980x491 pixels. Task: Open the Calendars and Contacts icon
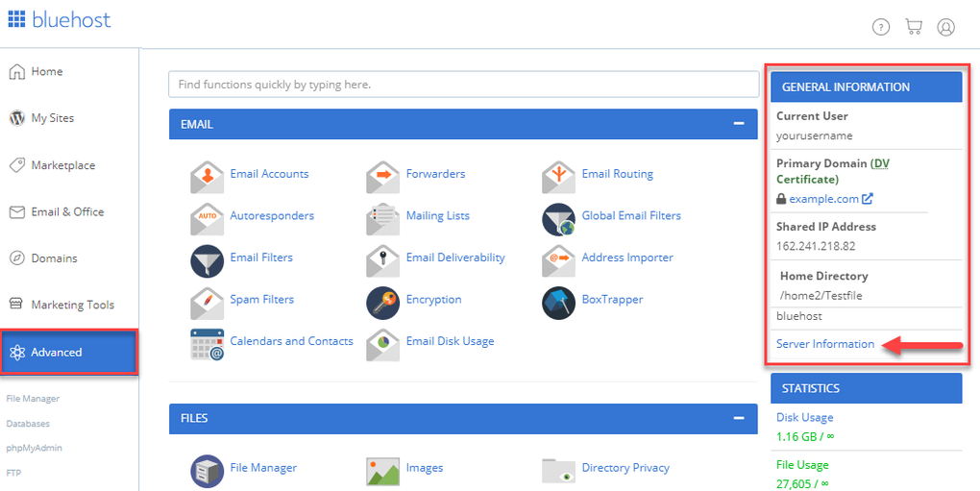pos(207,345)
